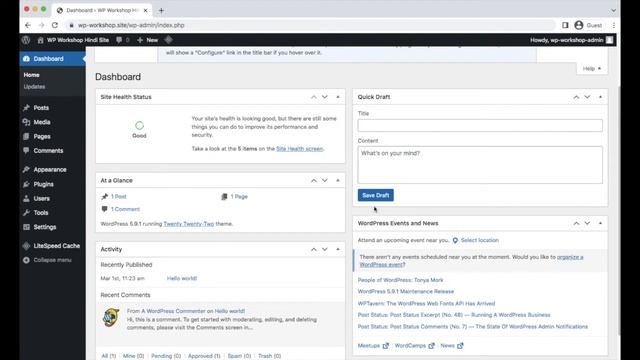Collapse the Site Health Status panel
640x360 pixels.
click(x=338, y=97)
